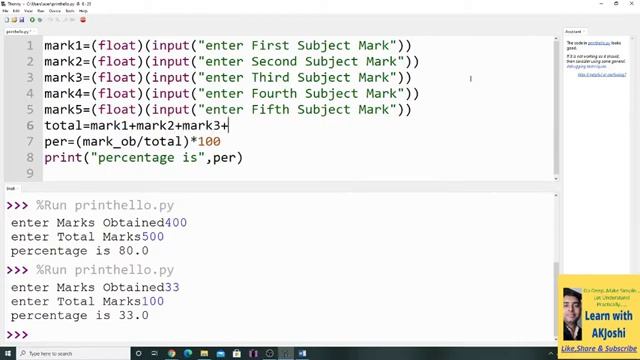This screenshot has height=360, width=640.
Task: Open the Device menu
Action: click(55, 11)
